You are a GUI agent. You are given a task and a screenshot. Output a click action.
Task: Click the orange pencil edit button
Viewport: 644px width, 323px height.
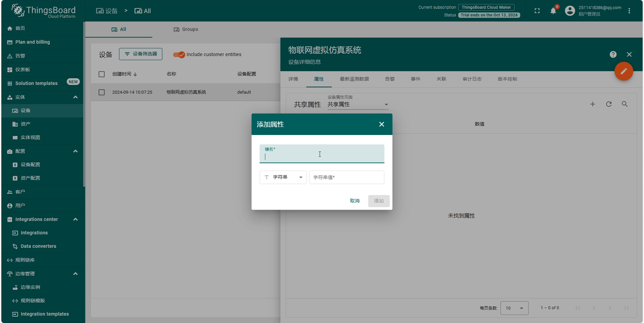(623, 71)
